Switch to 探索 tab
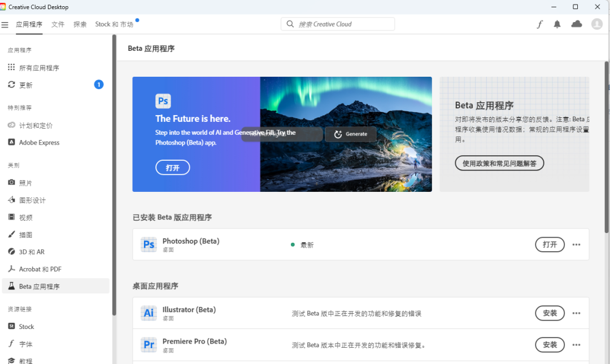This screenshot has width=610, height=364. click(80, 24)
